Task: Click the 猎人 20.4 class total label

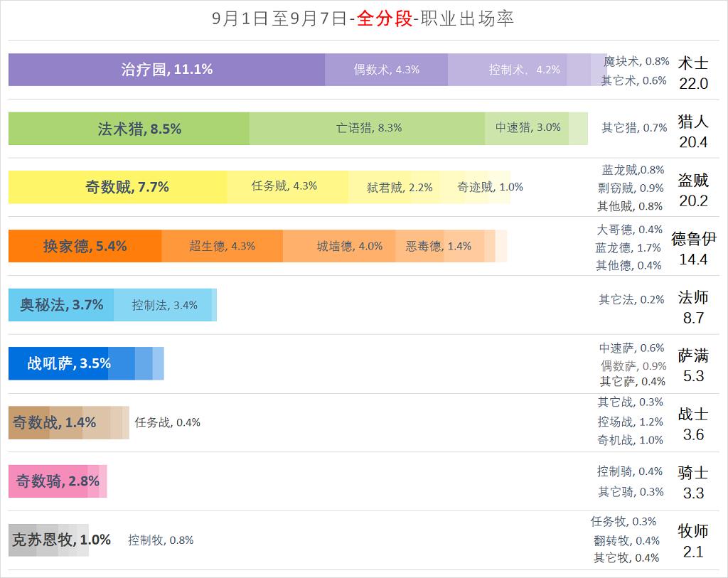Action: (x=693, y=131)
